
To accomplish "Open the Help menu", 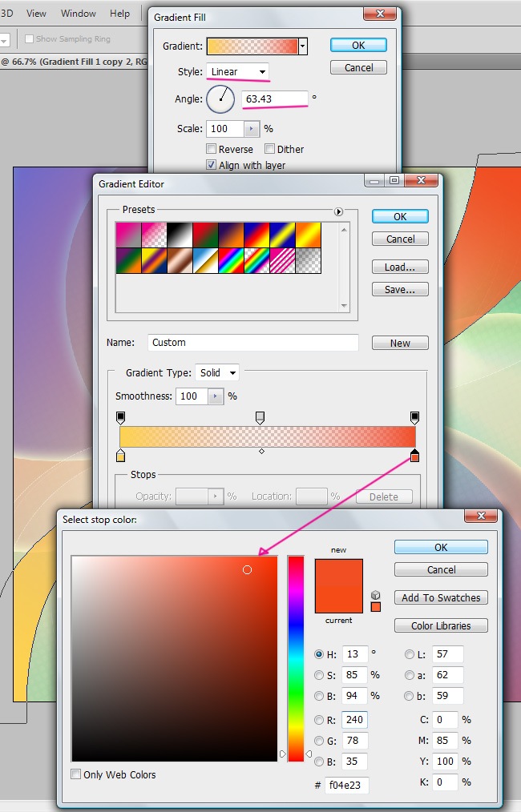I will (x=119, y=14).
